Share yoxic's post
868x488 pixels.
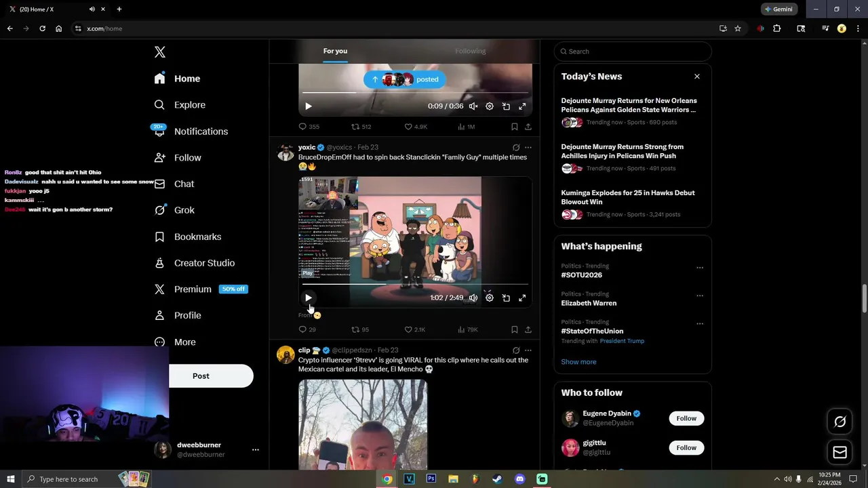pyautogui.click(x=528, y=329)
